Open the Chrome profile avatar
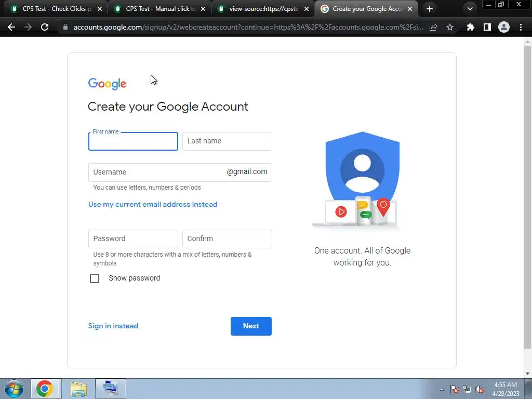The height and width of the screenshot is (399, 532). 504,27
